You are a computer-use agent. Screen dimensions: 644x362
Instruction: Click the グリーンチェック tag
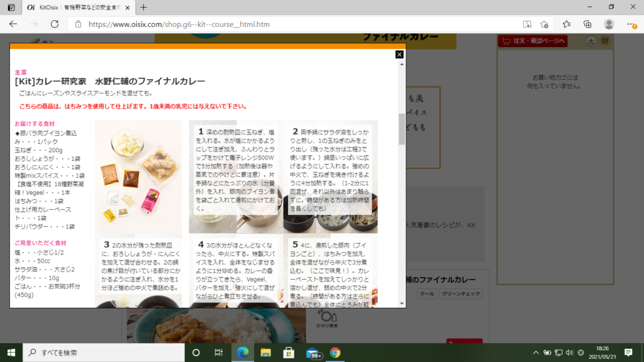461,294
